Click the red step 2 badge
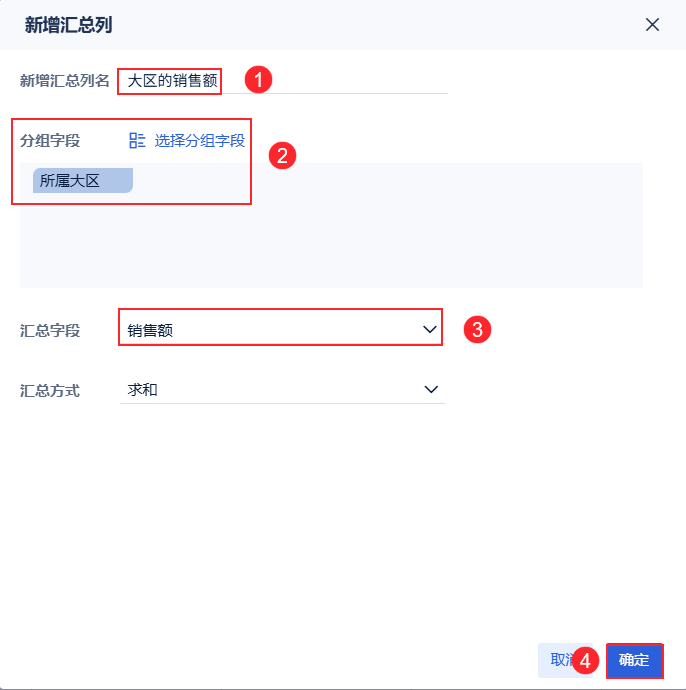The width and height of the screenshot is (686, 690). (x=282, y=155)
